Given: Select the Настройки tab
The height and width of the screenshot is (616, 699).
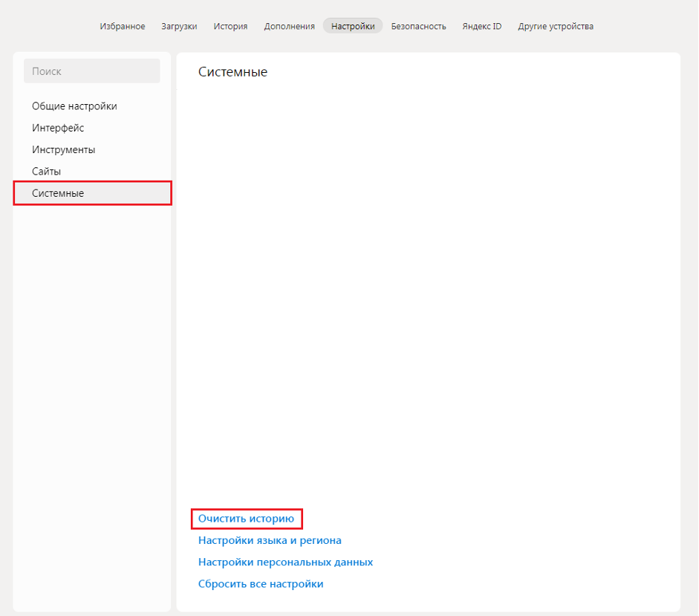Looking at the screenshot, I should (x=353, y=26).
